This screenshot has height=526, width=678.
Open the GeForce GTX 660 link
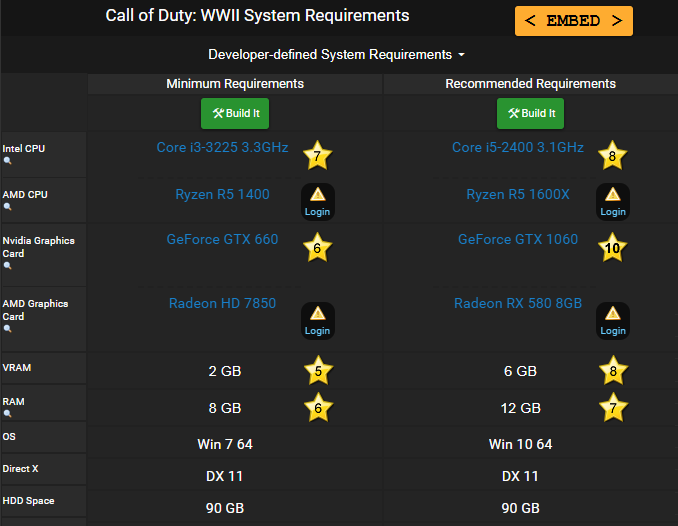(222, 239)
